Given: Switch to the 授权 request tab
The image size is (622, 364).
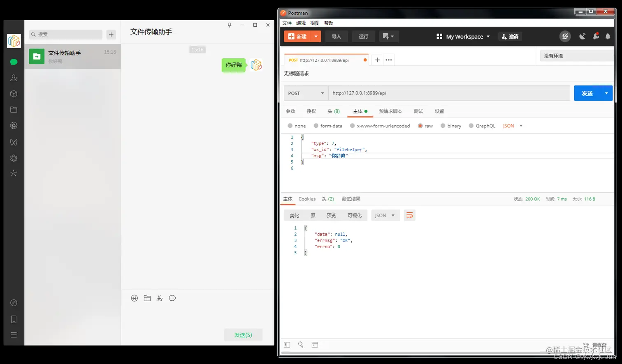Looking at the screenshot, I should pyautogui.click(x=311, y=111).
